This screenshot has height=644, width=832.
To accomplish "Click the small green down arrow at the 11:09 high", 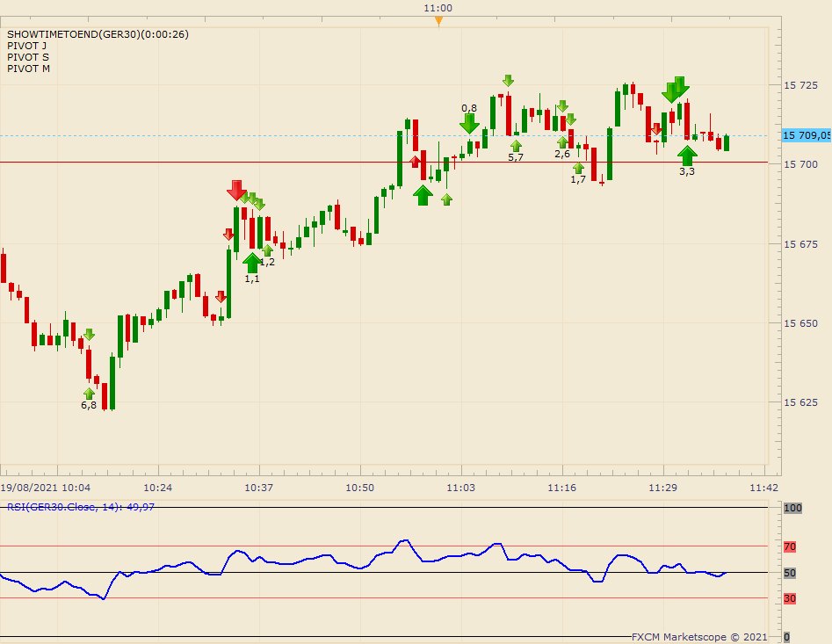I will click(x=508, y=81).
